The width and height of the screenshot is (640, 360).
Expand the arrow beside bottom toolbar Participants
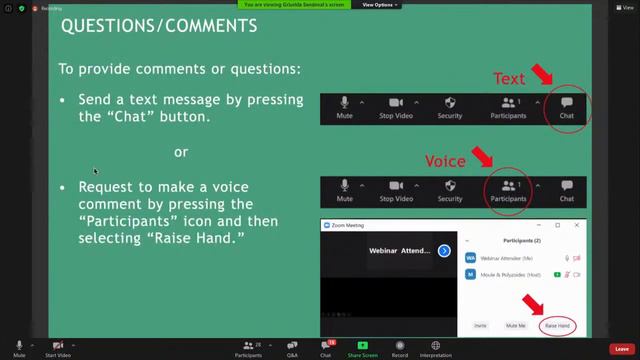click(270, 346)
